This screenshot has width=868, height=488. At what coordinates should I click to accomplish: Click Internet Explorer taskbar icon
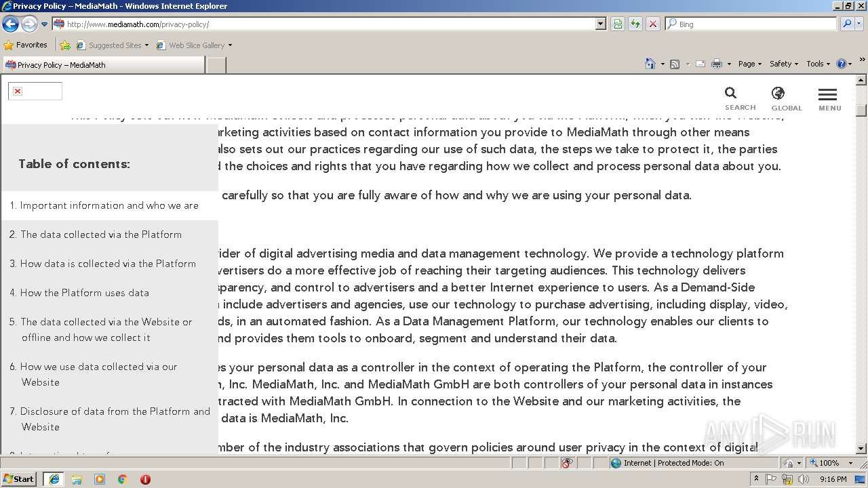(54, 479)
